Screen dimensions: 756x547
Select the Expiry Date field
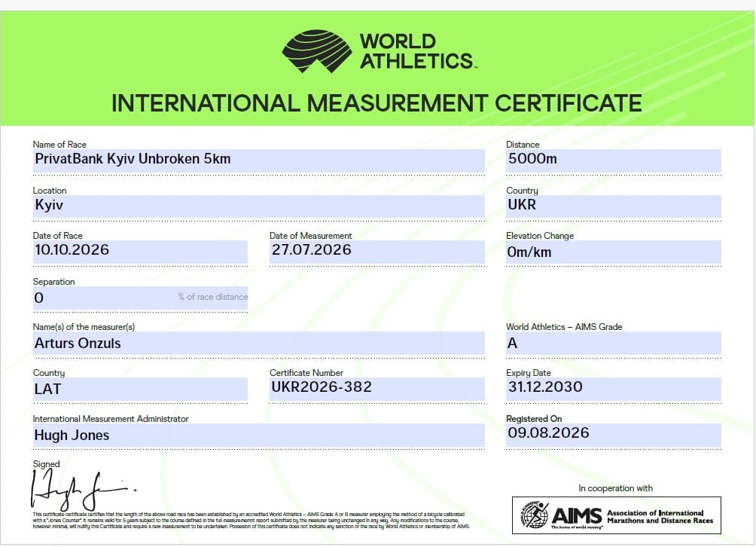(613, 389)
